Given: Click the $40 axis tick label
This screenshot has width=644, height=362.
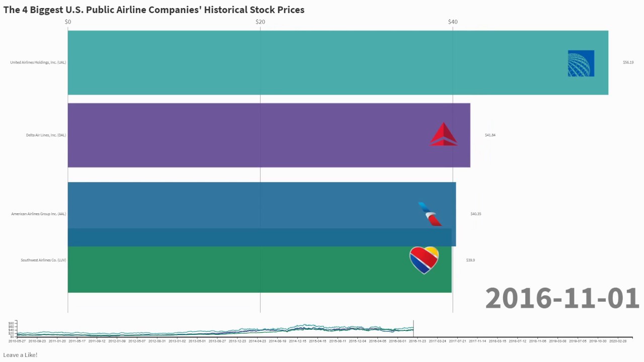Looking at the screenshot, I should tap(453, 22).
